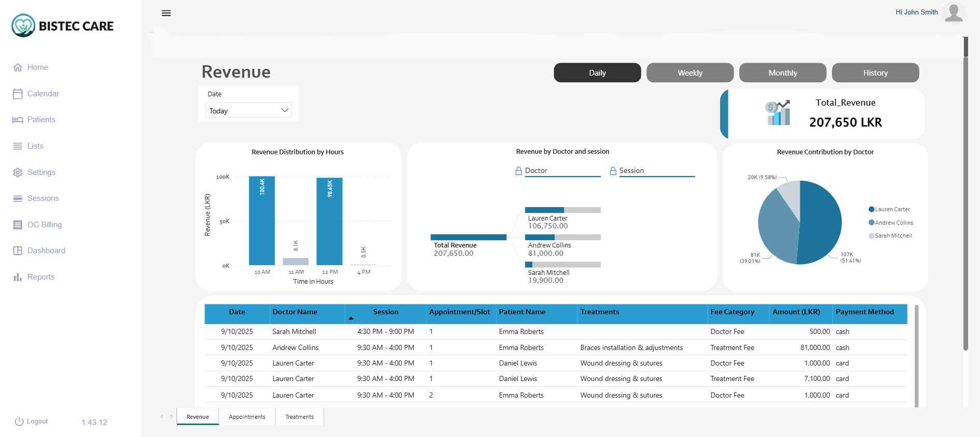Click the Reports bar chart icon
The image size is (980, 437).
click(18, 277)
